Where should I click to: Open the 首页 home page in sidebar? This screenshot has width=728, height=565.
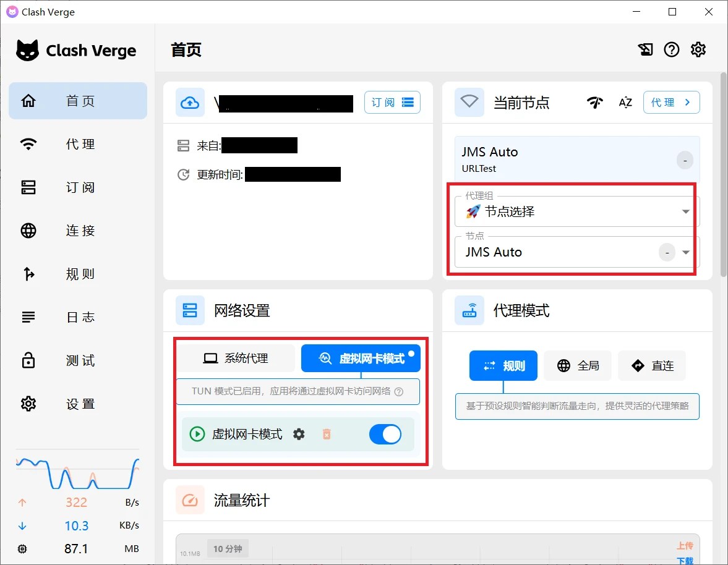(78, 101)
